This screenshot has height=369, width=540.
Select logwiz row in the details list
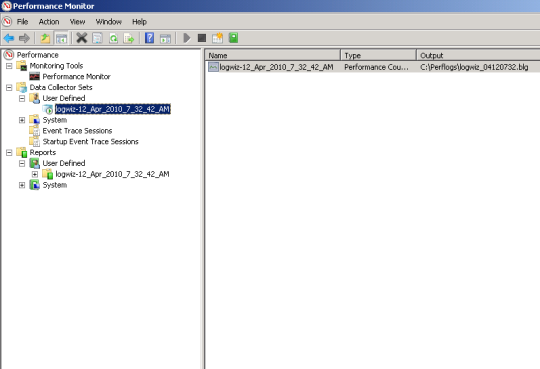click(x=373, y=67)
